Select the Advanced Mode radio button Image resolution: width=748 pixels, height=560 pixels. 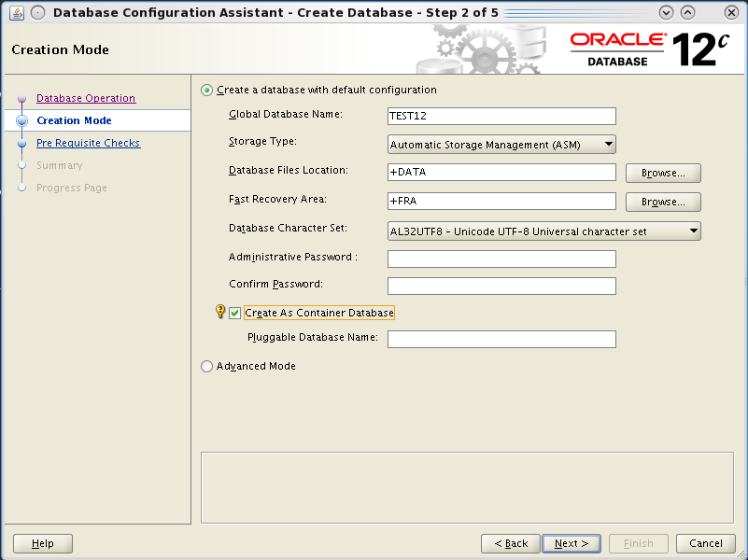pyautogui.click(x=206, y=366)
